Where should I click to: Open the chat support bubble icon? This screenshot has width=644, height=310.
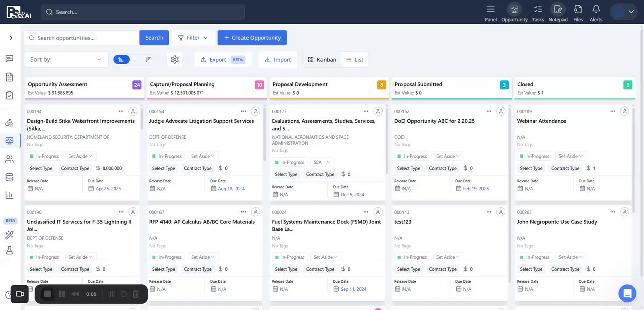627,293
